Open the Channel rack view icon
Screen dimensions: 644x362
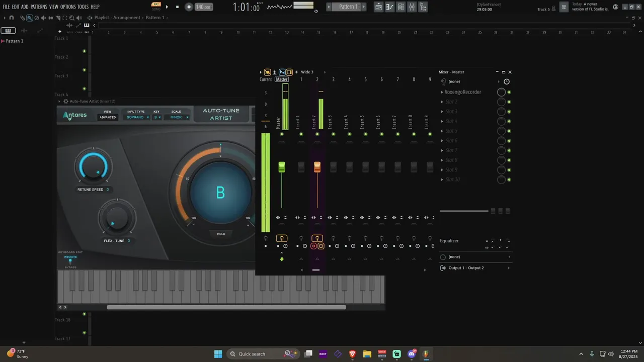point(401,7)
